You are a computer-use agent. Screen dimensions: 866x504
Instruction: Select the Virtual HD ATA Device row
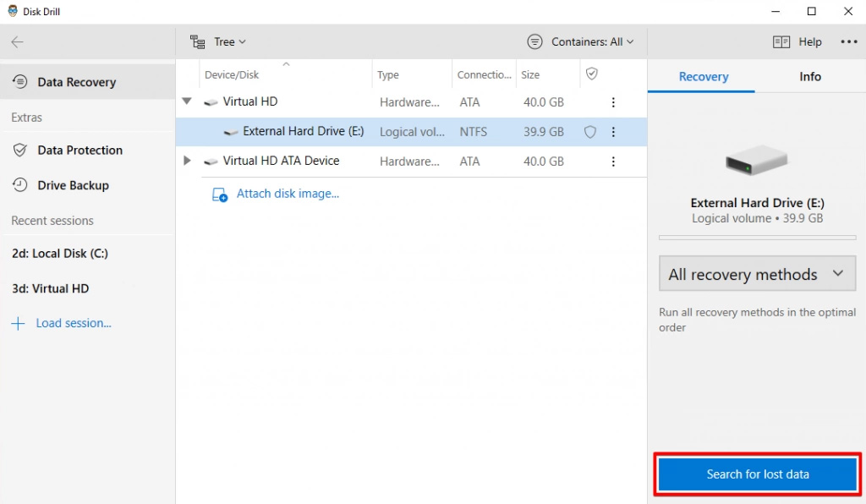click(x=411, y=162)
